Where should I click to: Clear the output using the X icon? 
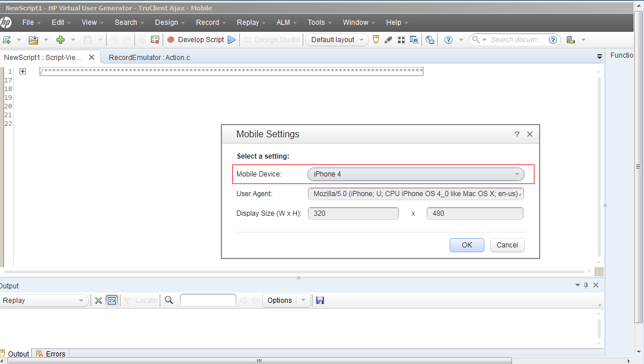[98, 301]
